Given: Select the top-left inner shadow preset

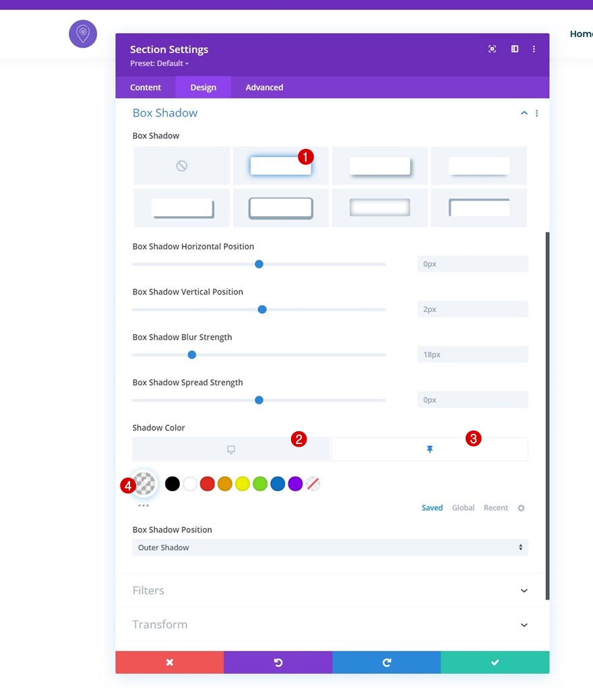Looking at the screenshot, I should tap(479, 208).
